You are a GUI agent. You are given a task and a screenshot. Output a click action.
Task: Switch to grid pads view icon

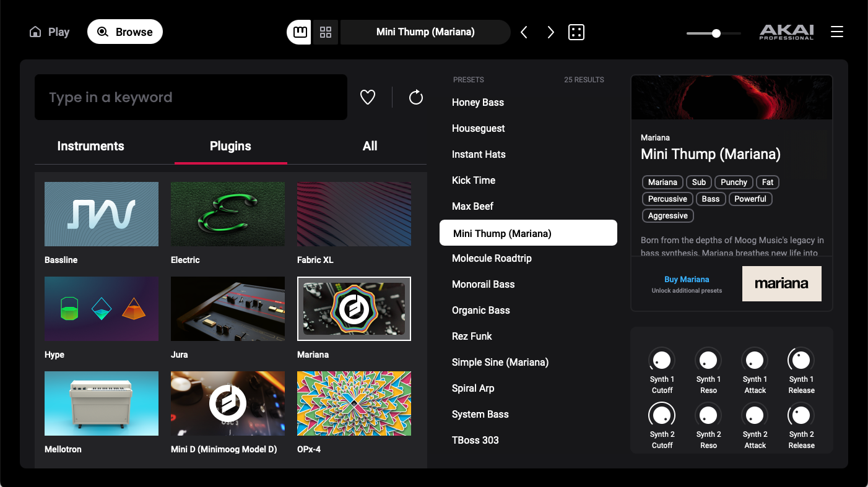pyautogui.click(x=326, y=32)
